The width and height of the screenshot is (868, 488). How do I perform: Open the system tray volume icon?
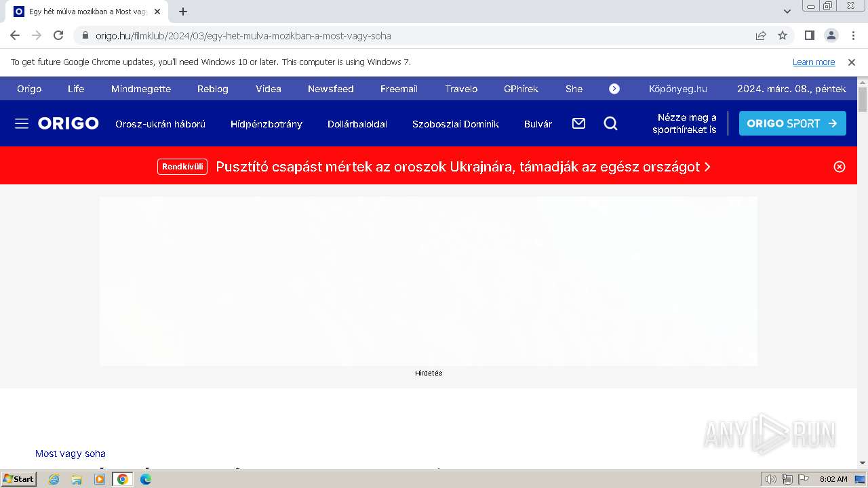pos(770,479)
